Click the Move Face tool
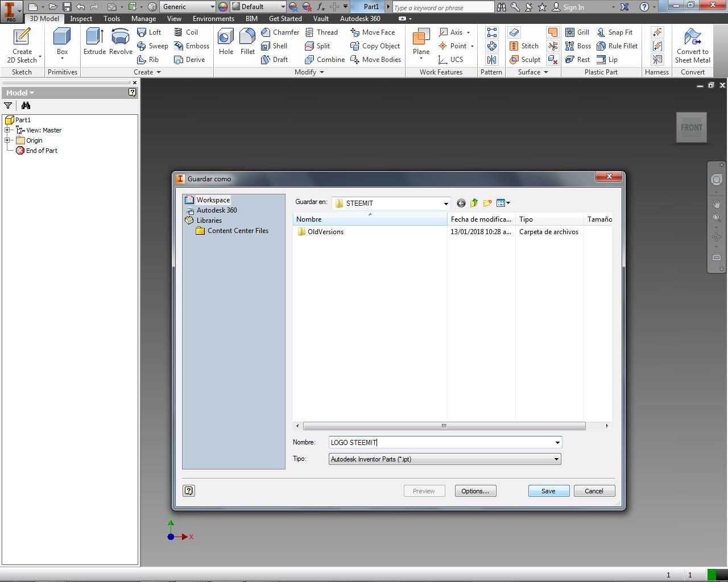728x582 pixels. pos(373,32)
